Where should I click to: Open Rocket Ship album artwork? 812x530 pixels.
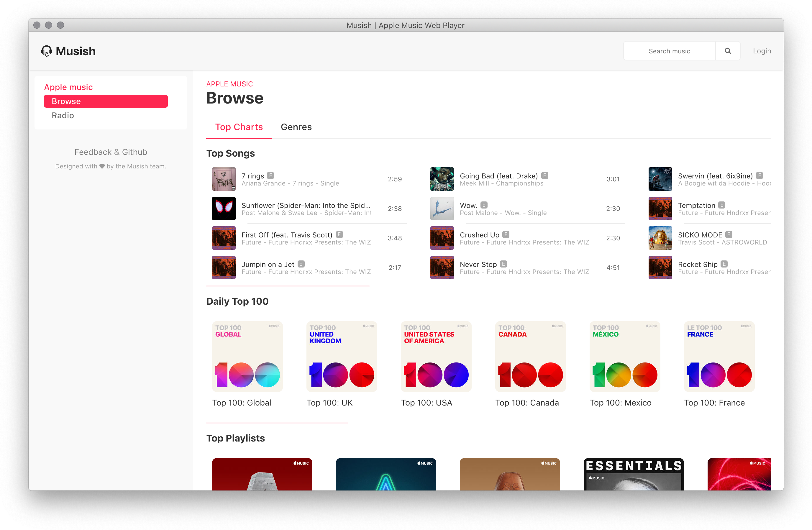coord(660,268)
